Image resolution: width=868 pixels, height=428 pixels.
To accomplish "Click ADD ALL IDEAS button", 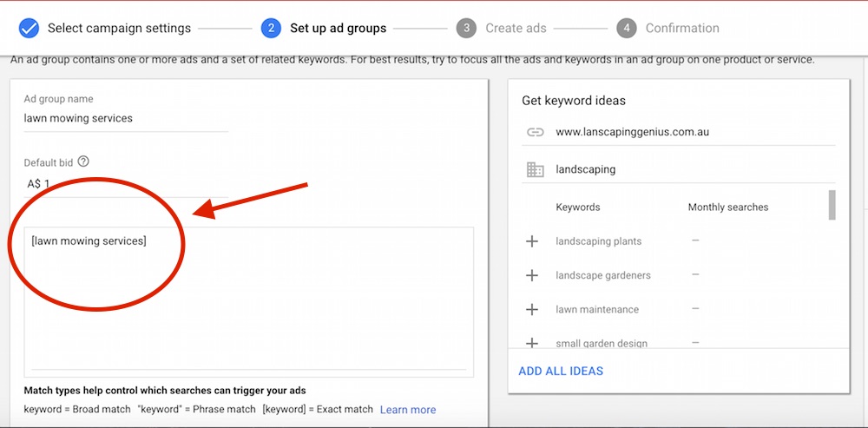I will [x=561, y=371].
